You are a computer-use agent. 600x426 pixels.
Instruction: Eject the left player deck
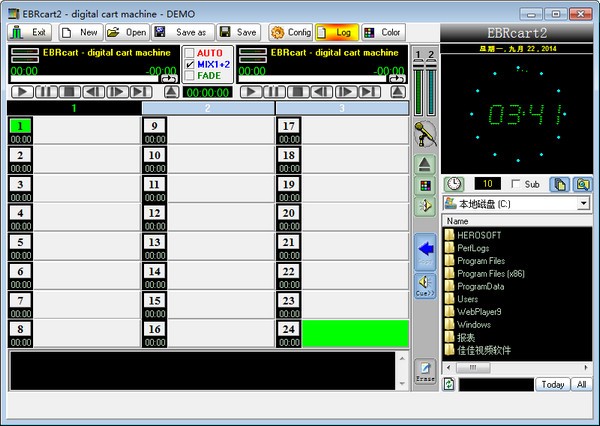[x=171, y=92]
